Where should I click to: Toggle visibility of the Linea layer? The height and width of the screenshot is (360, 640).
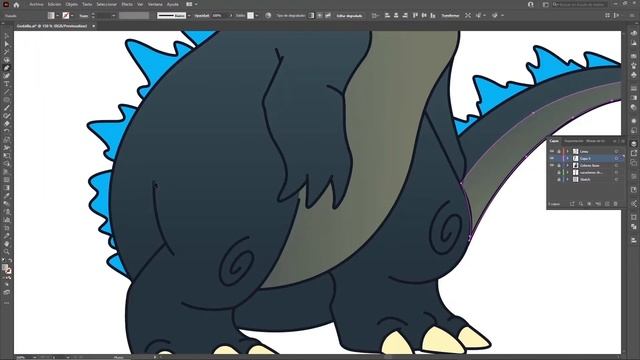coord(552,151)
